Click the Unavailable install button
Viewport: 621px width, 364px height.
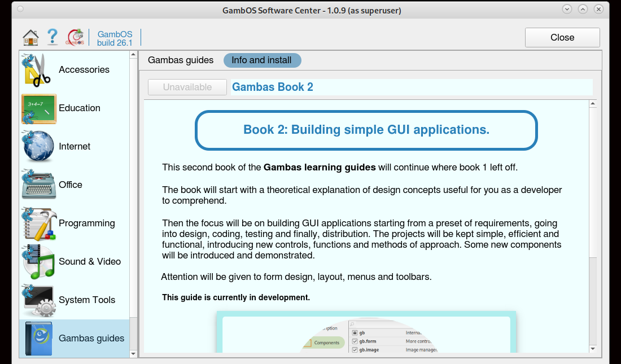pyautogui.click(x=187, y=87)
